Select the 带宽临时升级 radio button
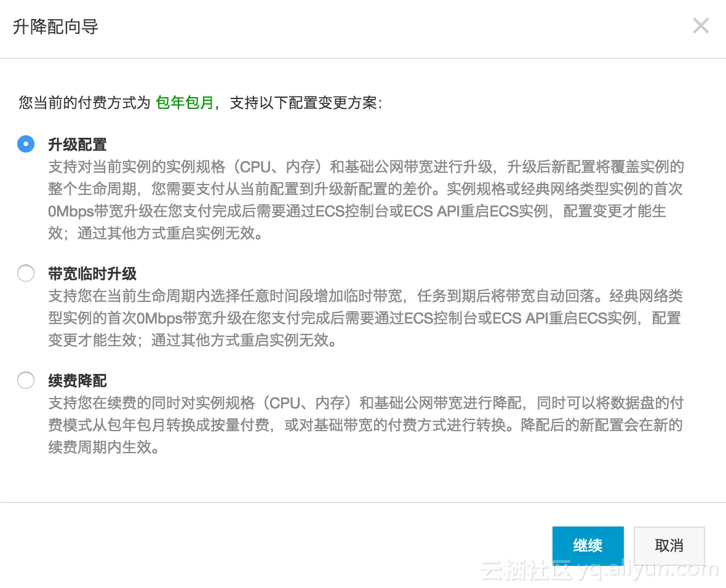This screenshot has height=588, width=726. click(x=26, y=273)
